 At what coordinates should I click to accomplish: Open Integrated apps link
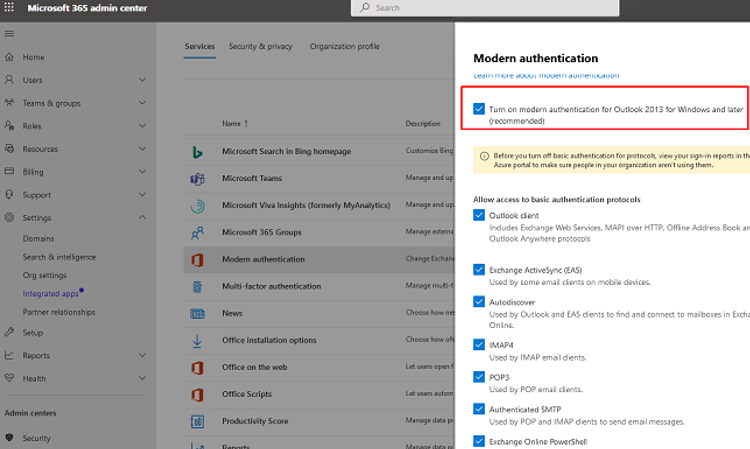click(x=51, y=294)
